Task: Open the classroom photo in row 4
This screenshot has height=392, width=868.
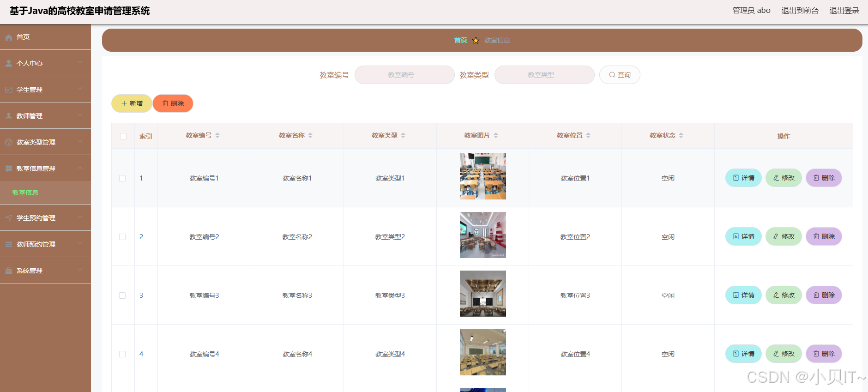Action: click(483, 352)
